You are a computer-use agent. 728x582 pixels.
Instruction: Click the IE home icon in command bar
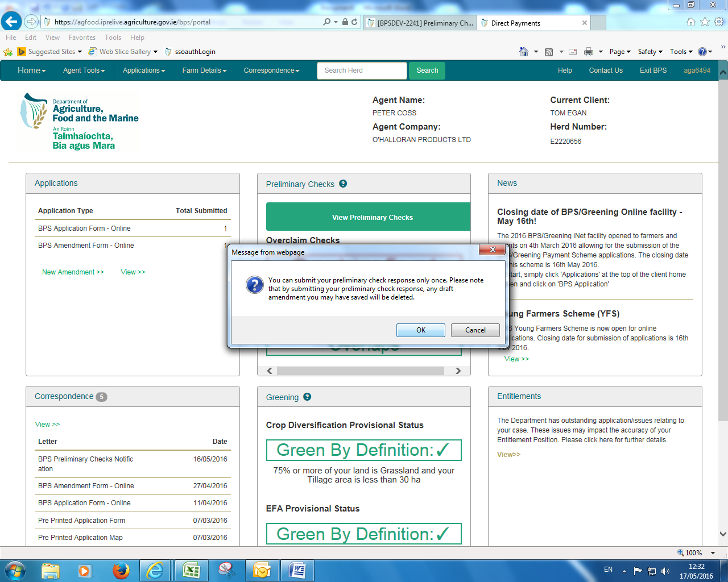[x=524, y=52]
